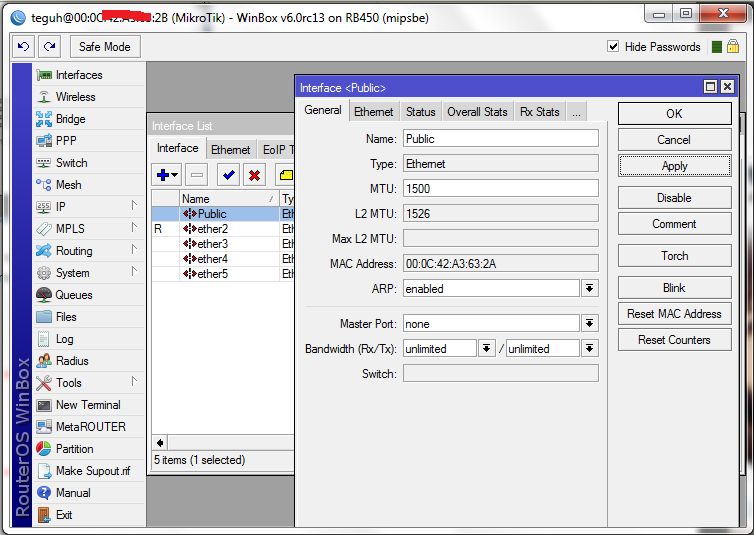Image resolution: width=754 pixels, height=535 pixels.
Task: Click the Undo arrow button
Action: pyautogui.click(x=23, y=47)
